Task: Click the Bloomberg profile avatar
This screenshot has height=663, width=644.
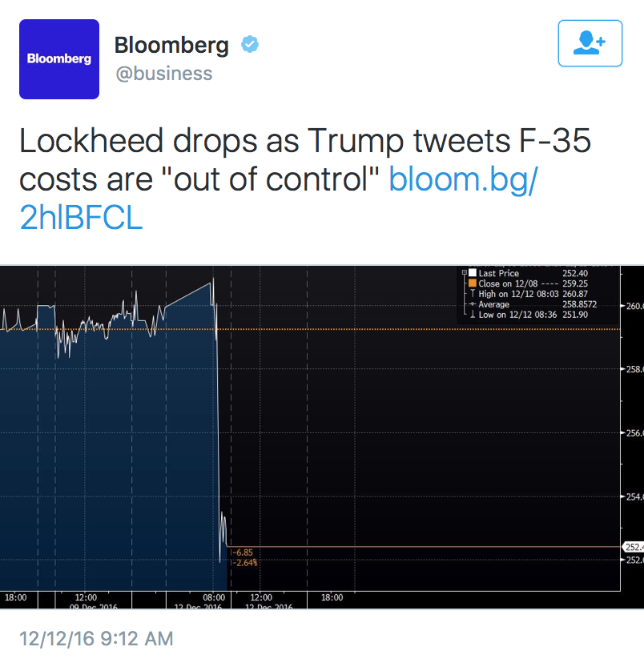Action: [59, 59]
